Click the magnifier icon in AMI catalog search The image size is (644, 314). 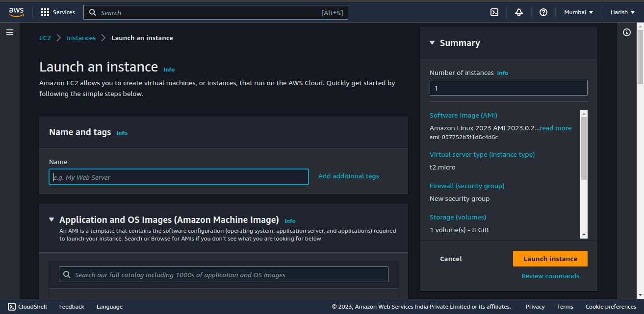pyautogui.click(x=67, y=275)
